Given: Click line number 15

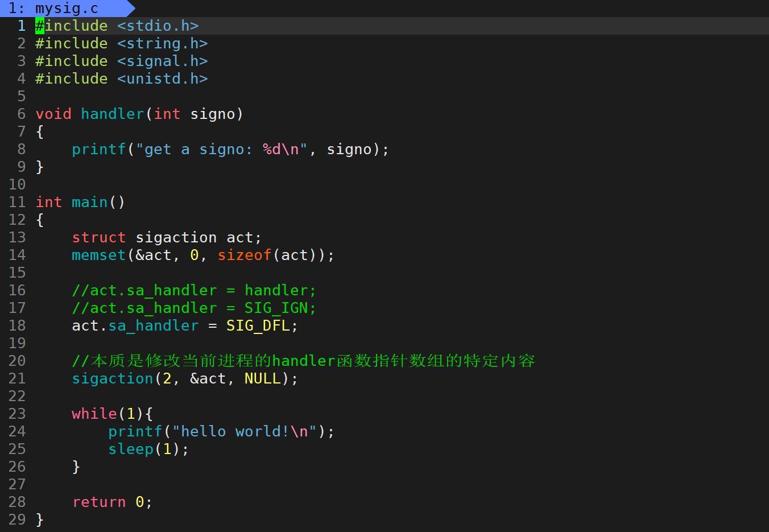Looking at the screenshot, I should coord(17,273).
